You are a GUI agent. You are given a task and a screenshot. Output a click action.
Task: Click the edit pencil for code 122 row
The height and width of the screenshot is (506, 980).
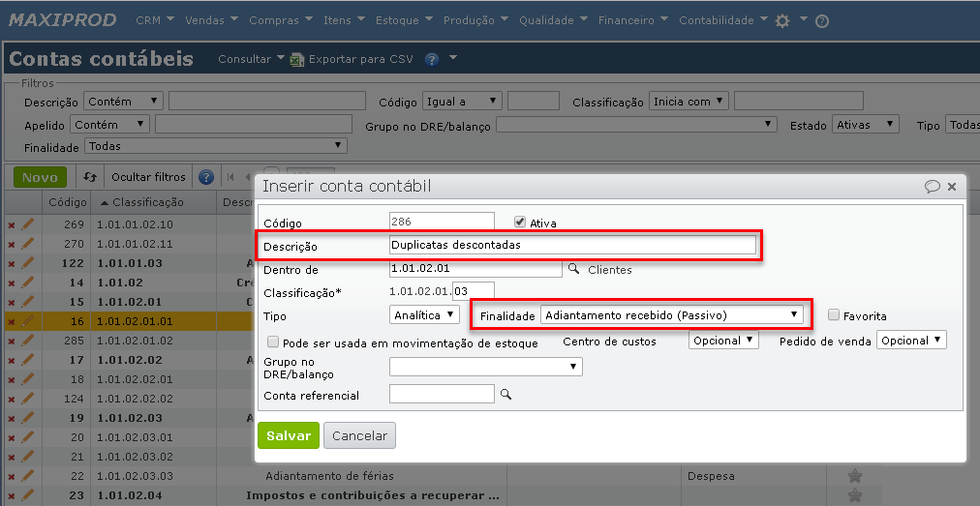pos(27,263)
